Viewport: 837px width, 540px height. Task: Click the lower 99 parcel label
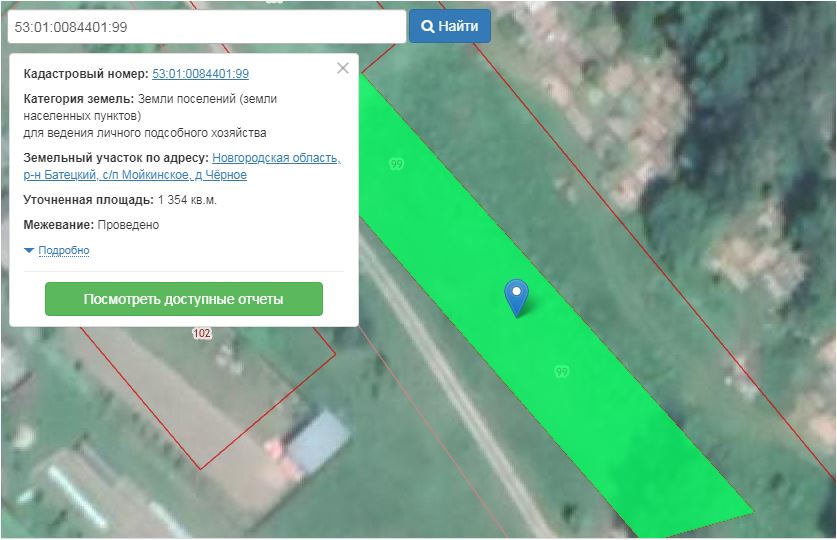(562, 371)
